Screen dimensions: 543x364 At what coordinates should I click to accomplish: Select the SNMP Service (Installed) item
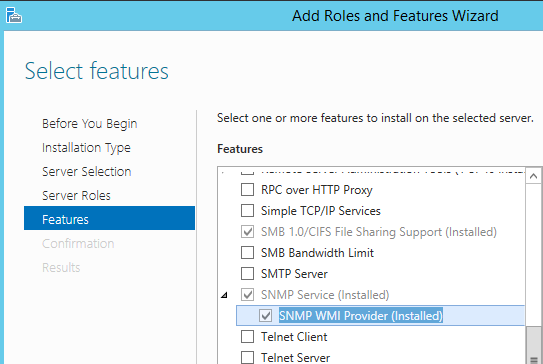click(325, 295)
